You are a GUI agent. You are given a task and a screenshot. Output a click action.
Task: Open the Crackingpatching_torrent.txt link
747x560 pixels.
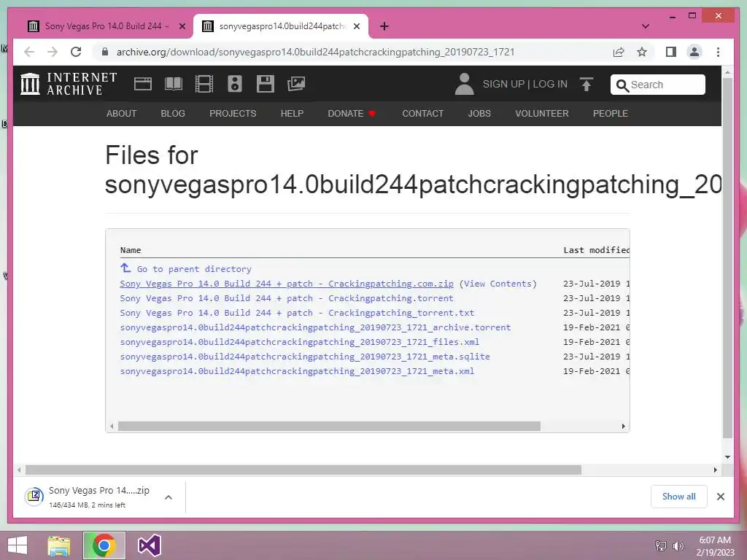click(298, 313)
